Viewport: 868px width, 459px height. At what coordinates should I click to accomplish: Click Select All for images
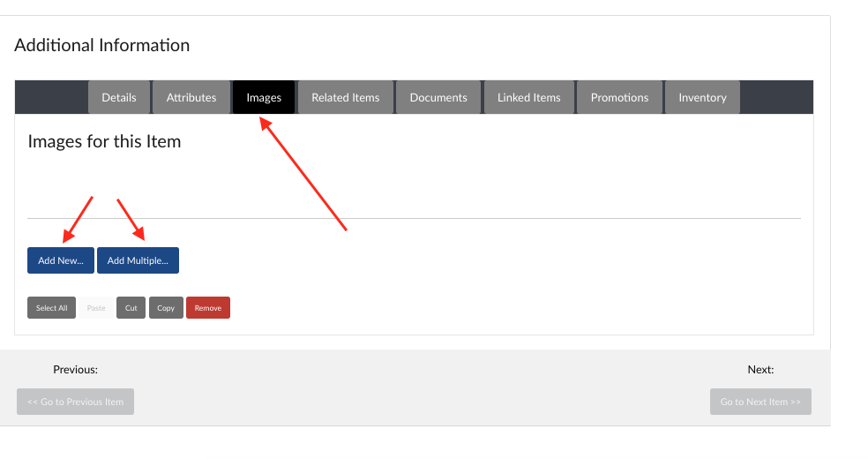pyautogui.click(x=52, y=308)
